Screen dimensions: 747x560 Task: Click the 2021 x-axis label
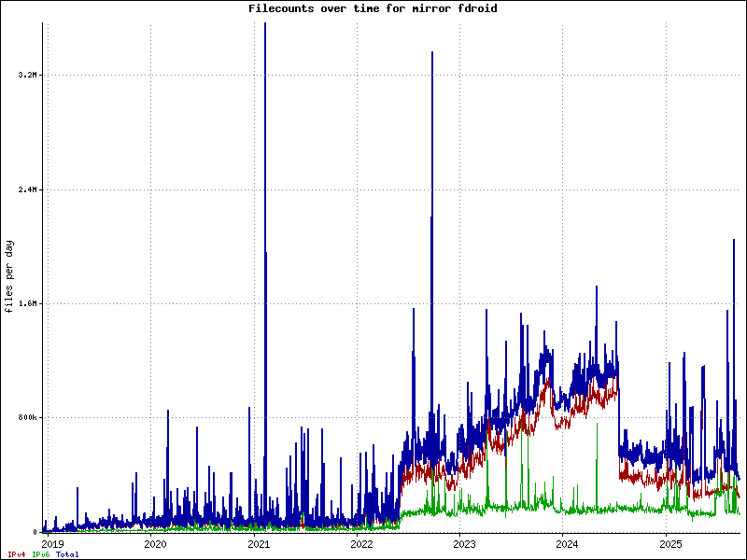tap(259, 543)
